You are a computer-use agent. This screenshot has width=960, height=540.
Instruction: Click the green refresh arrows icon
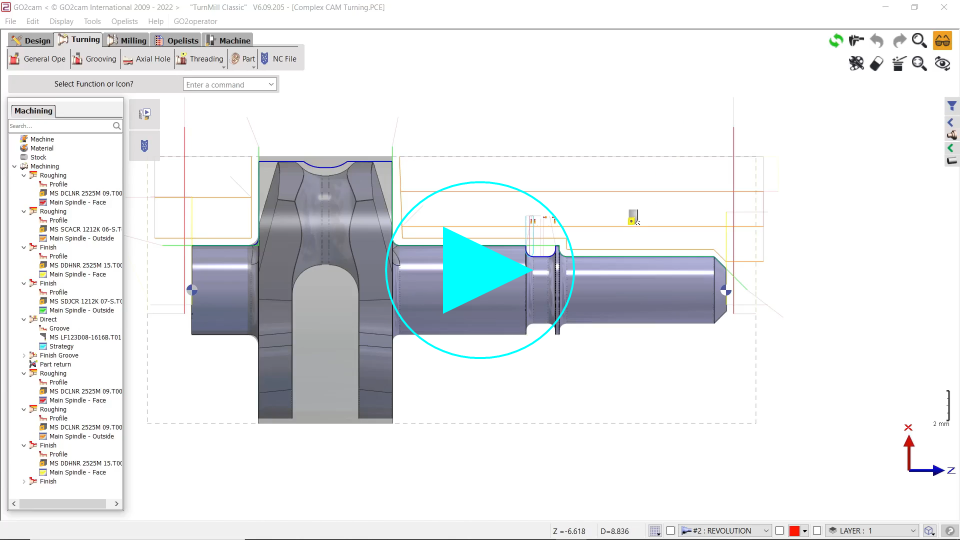click(835, 41)
